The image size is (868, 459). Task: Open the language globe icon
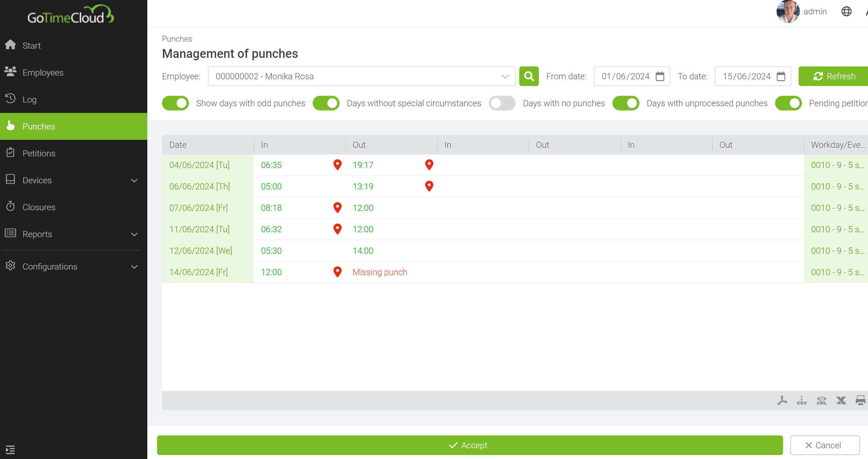[x=846, y=11]
